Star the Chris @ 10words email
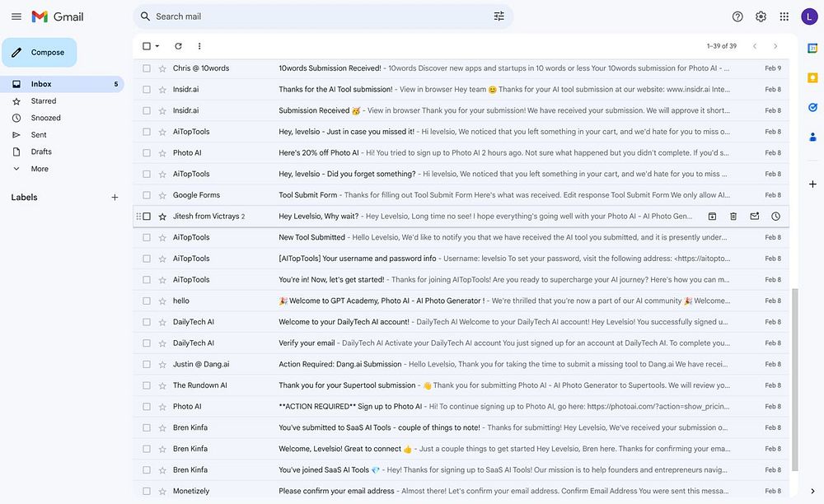The width and height of the screenshot is (824, 504). click(x=162, y=68)
